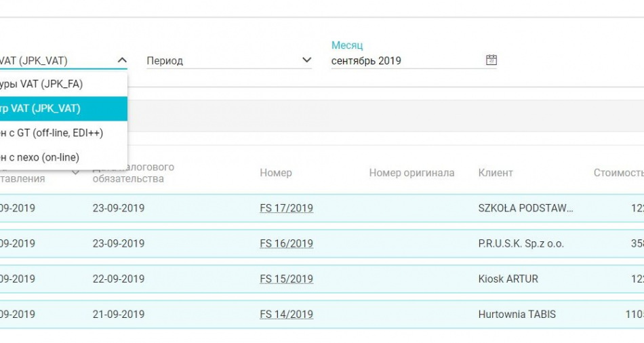Open the calendar picker icon for Месяц
Screen dimensions: 644x343
pos(491,60)
